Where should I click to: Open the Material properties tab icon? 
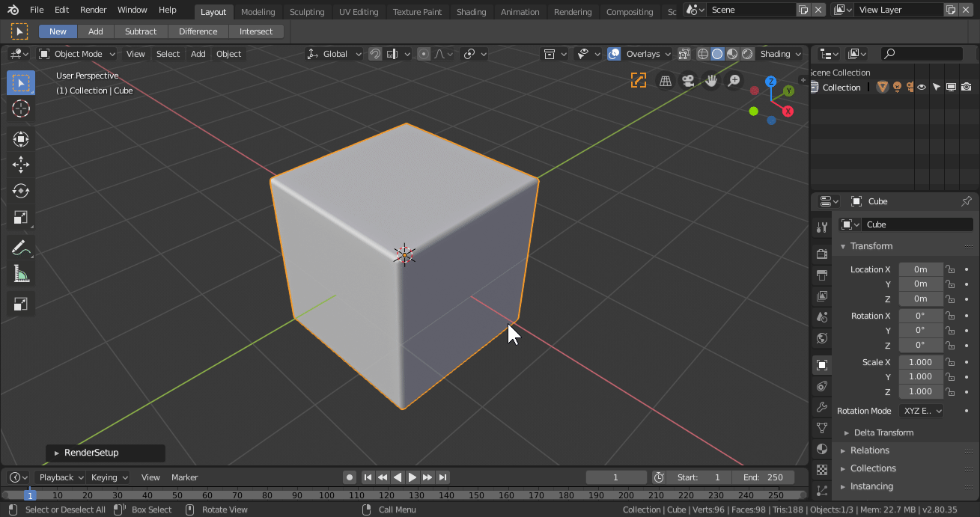tap(822, 449)
